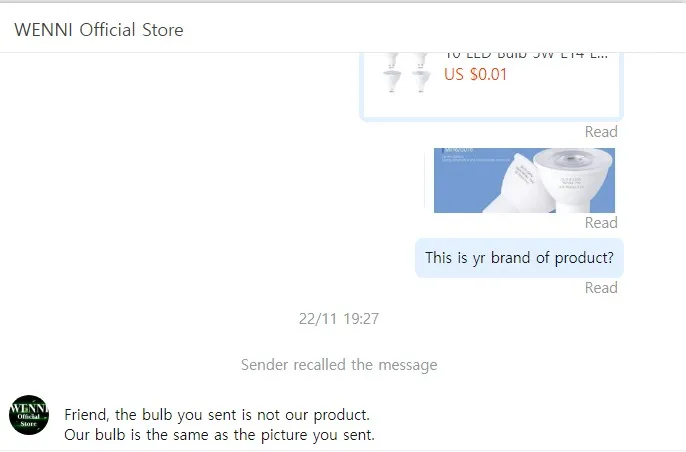Click the front-facing bulb in the sent photo
This screenshot has width=686, height=452.
click(573, 179)
